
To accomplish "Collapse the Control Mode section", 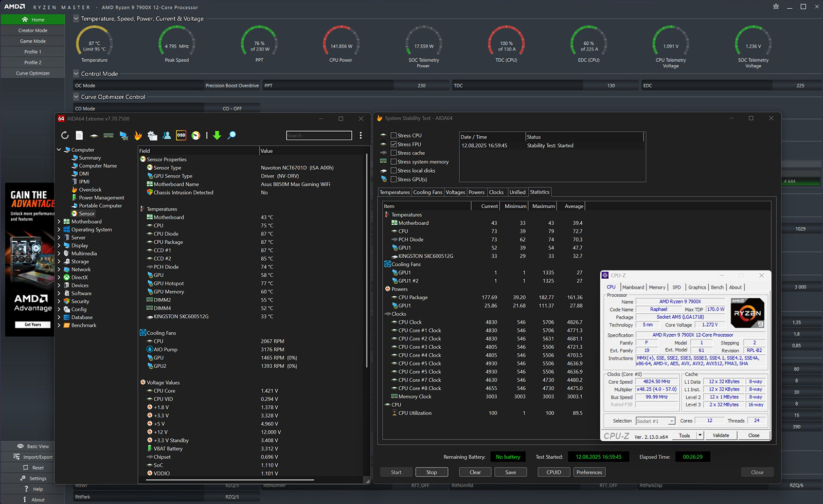I will pyautogui.click(x=76, y=74).
